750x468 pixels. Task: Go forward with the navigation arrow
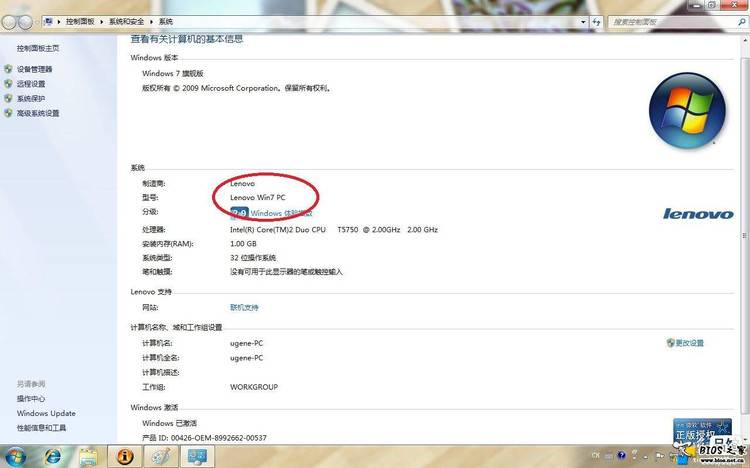(25, 22)
